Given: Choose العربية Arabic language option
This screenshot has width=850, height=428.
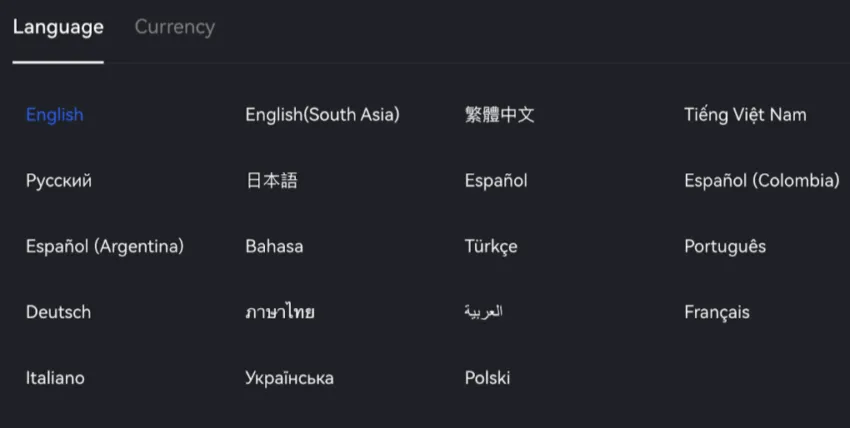Looking at the screenshot, I should 483,312.
